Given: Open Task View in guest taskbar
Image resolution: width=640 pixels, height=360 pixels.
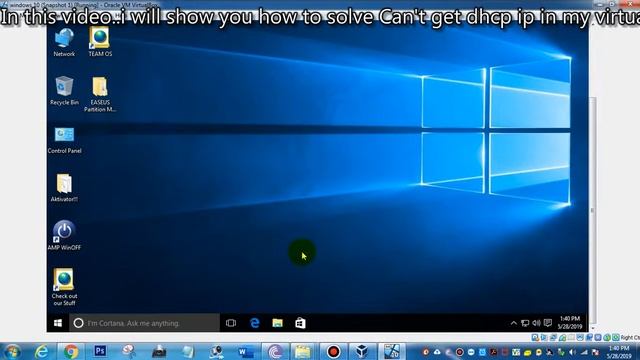Looking at the screenshot, I should tap(231, 323).
